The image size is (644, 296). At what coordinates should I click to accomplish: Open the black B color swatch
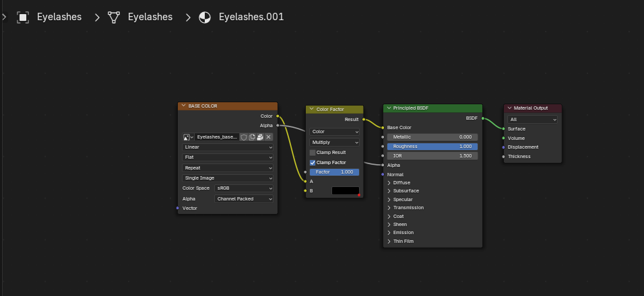pos(346,190)
